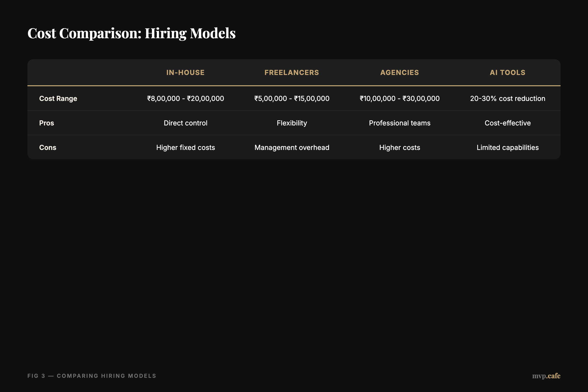The height and width of the screenshot is (392, 588).
Task: Click the Flexibility cell
Action: (x=292, y=123)
